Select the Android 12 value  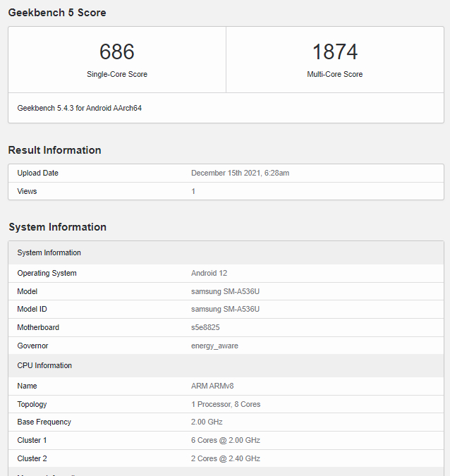click(x=209, y=273)
